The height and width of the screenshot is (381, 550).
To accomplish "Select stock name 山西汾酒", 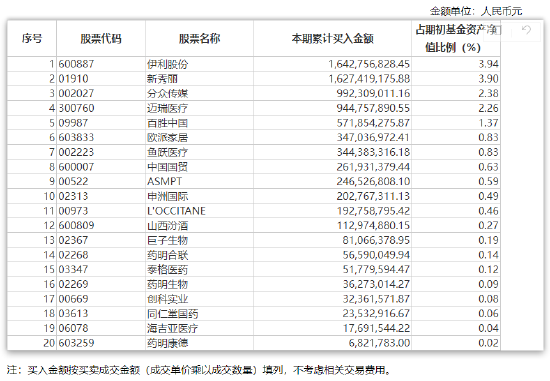I will [x=168, y=226].
